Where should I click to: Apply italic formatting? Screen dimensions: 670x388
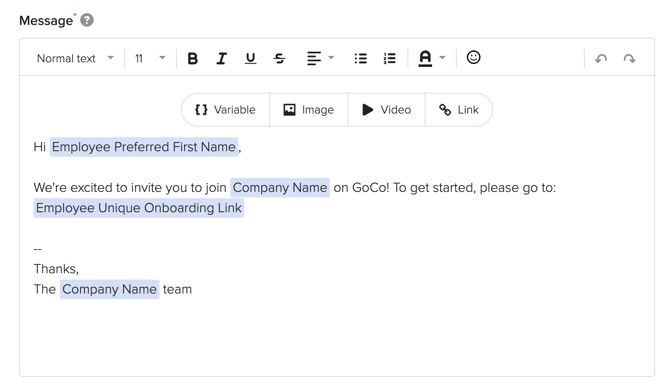tap(221, 58)
